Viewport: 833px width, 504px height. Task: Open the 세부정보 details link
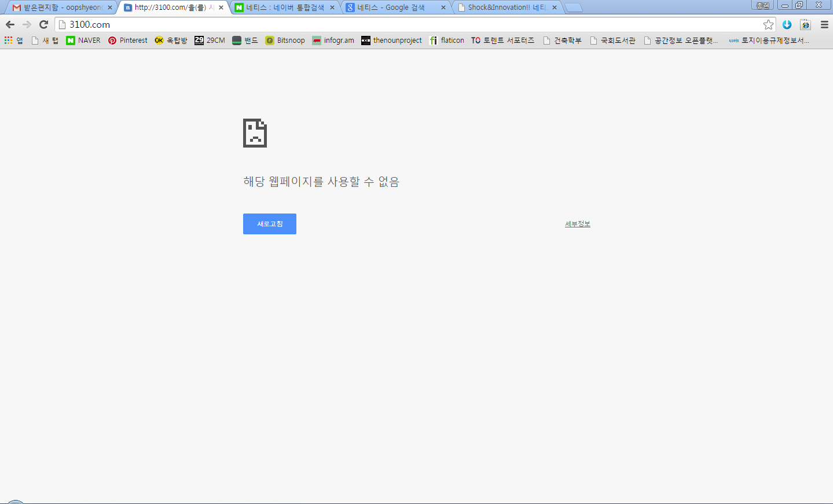coord(577,224)
